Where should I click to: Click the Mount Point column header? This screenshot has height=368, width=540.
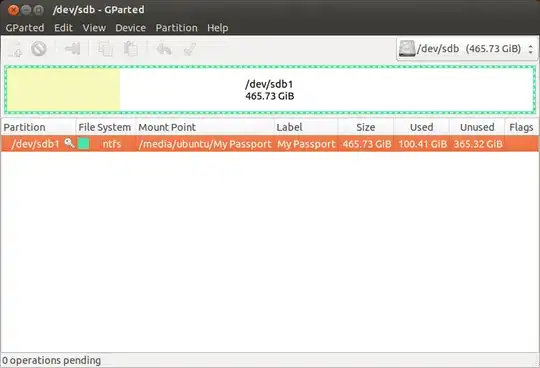point(205,127)
